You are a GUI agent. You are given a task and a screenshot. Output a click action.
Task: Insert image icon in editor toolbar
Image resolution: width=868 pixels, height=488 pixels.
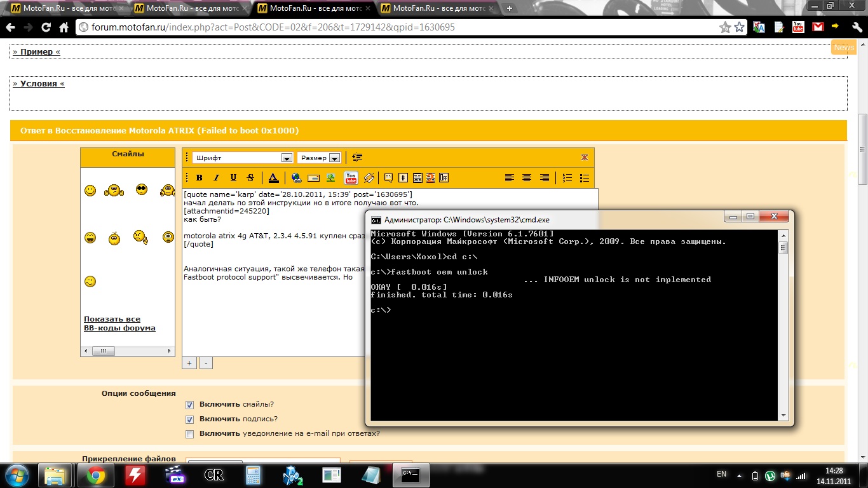pyautogui.click(x=330, y=178)
